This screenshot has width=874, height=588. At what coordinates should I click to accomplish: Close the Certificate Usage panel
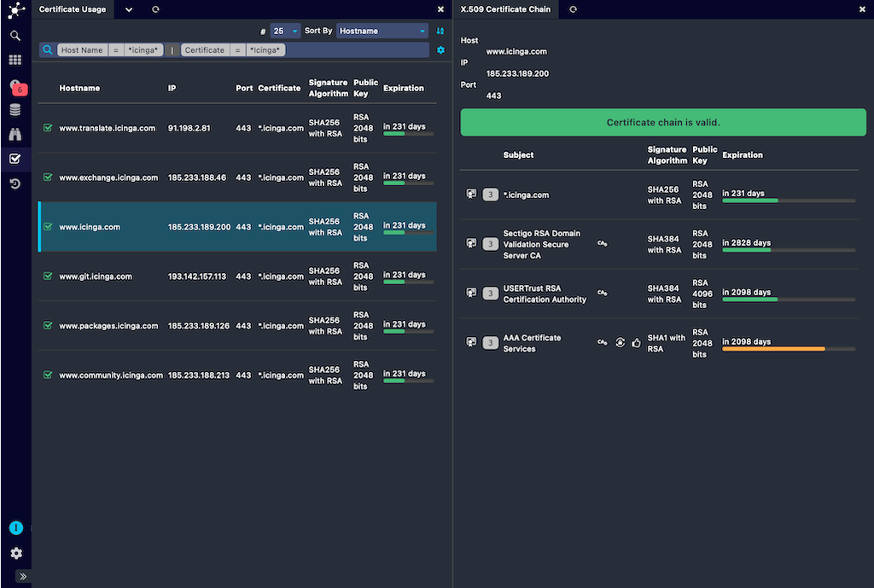[440, 9]
